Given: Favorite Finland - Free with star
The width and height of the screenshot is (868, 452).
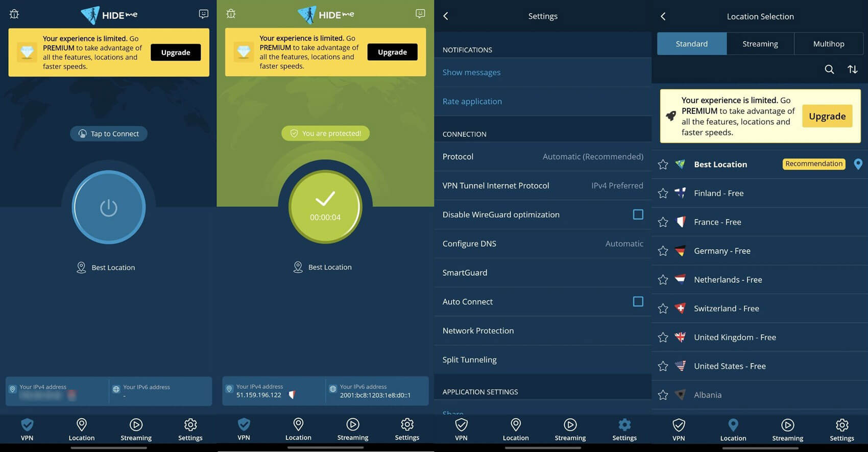Looking at the screenshot, I should pos(663,193).
